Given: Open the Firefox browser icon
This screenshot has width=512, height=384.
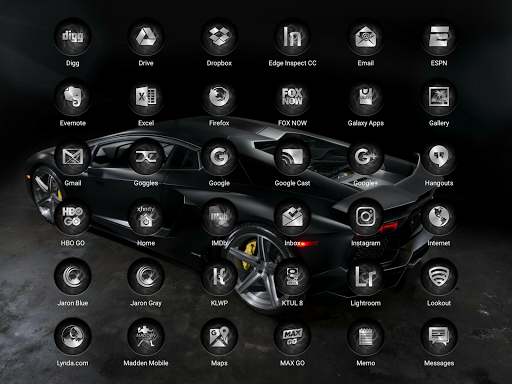Looking at the screenshot, I should 219,97.
